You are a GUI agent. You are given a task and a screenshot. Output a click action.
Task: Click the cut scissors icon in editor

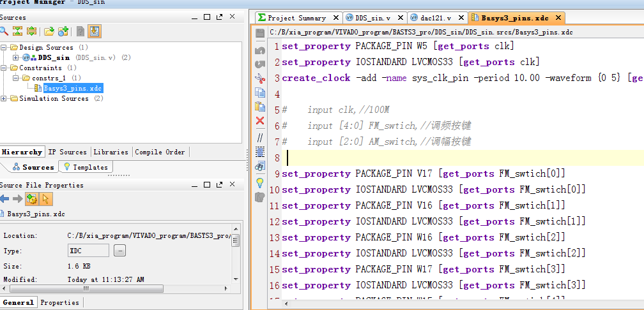[x=260, y=78]
